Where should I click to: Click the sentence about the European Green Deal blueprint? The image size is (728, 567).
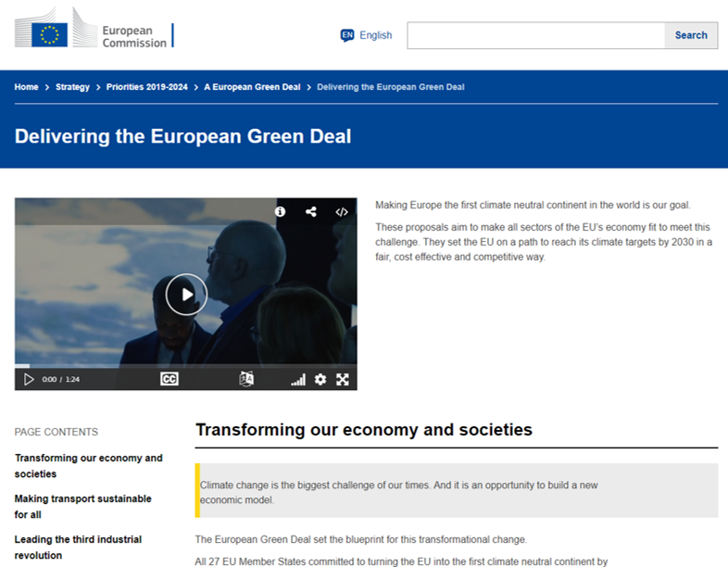[360, 539]
